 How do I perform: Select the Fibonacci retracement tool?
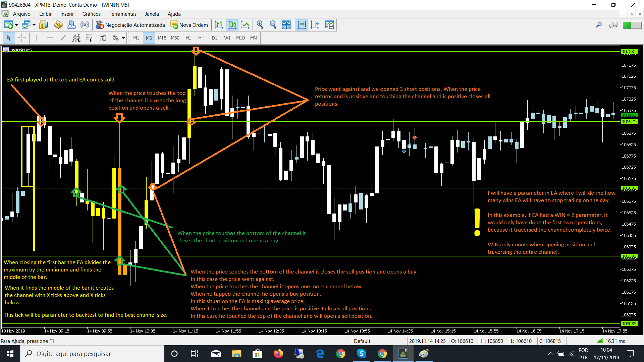point(89,38)
